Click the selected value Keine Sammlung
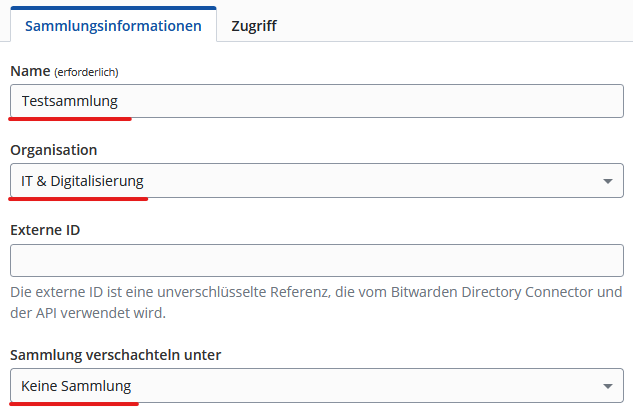This screenshot has width=633, height=414. pyautogui.click(x=76, y=386)
